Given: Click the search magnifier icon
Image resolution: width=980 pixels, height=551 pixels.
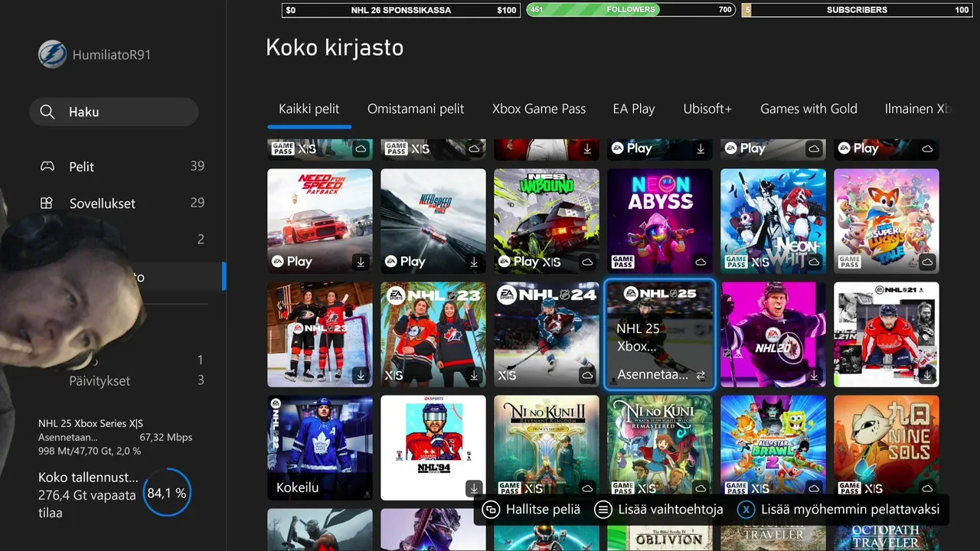Looking at the screenshot, I should tap(47, 112).
